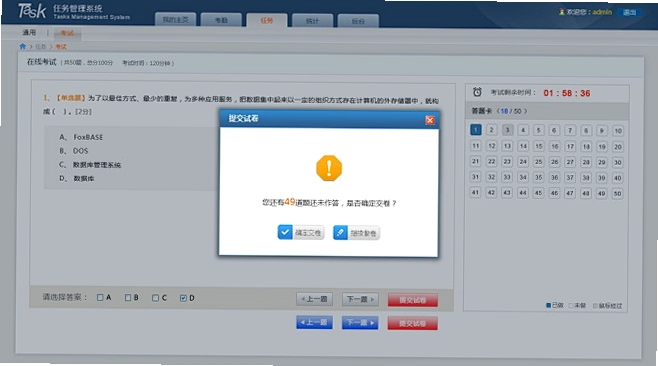Click the lower red 提交试卷 button

[413, 323]
